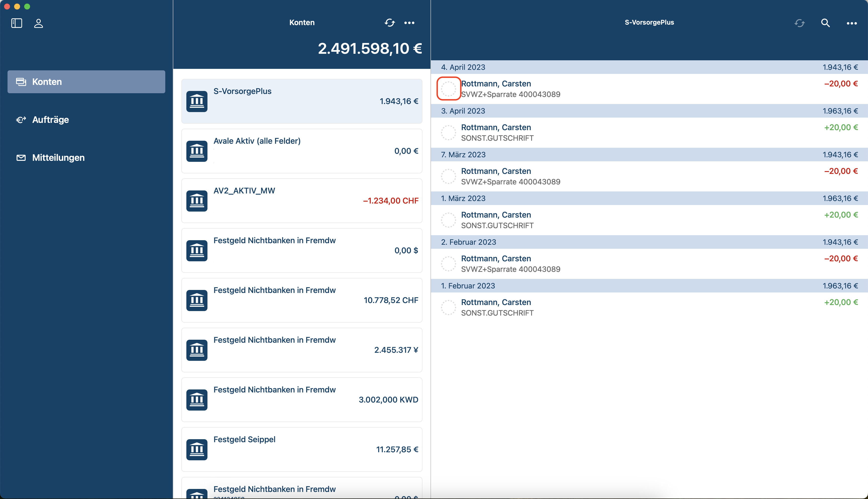Open the user profile icon
868x499 pixels.
click(38, 23)
